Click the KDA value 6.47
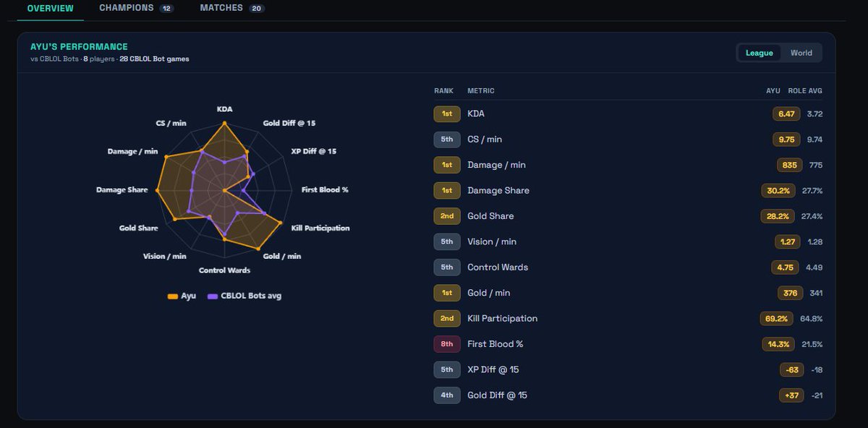 point(785,114)
